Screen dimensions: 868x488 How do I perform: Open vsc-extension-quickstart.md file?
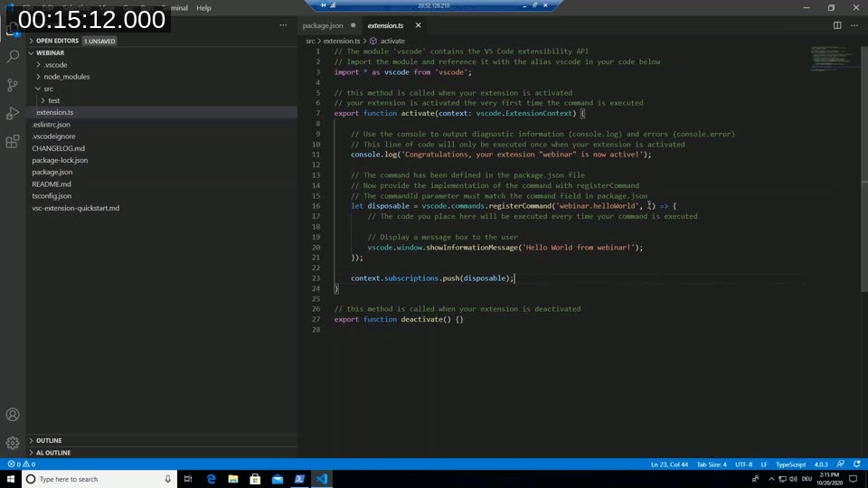[75, 208]
